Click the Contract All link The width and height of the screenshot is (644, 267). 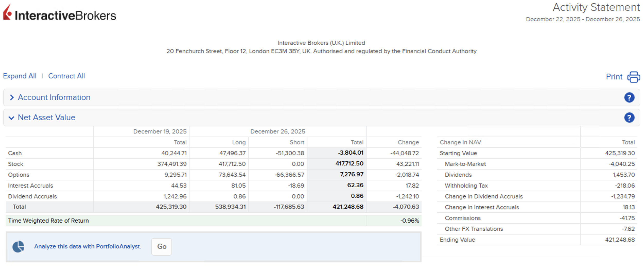(x=66, y=76)
